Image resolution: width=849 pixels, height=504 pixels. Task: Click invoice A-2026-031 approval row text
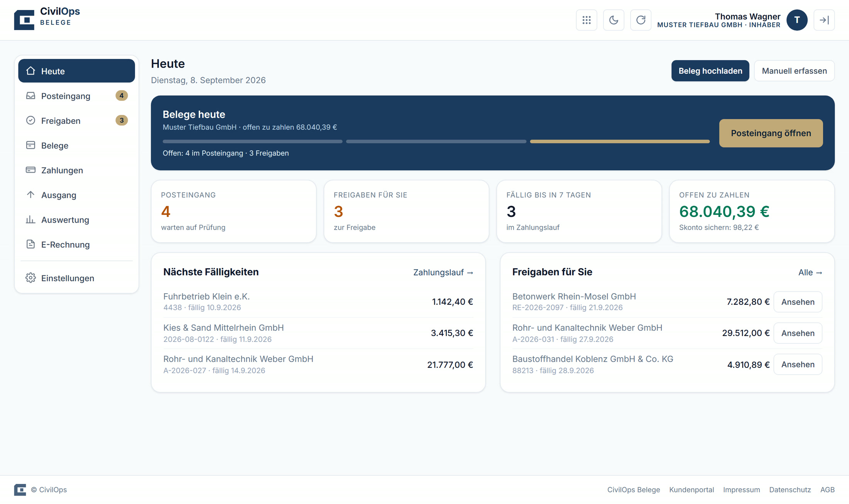click(x=562, y=339)
